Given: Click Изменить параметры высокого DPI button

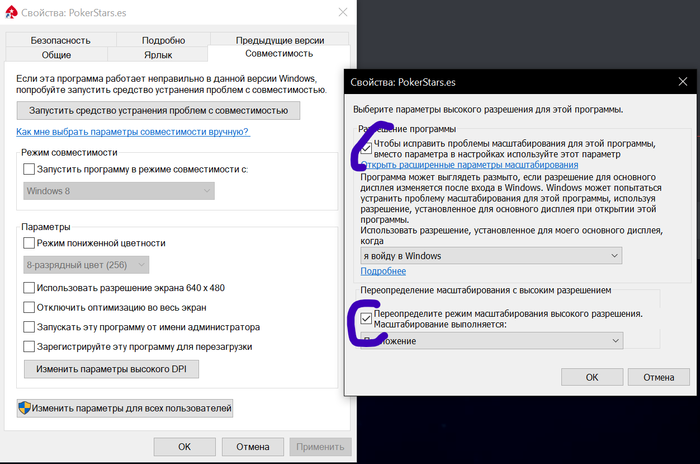Looking at the screenshot, I should tap(111, 369).
